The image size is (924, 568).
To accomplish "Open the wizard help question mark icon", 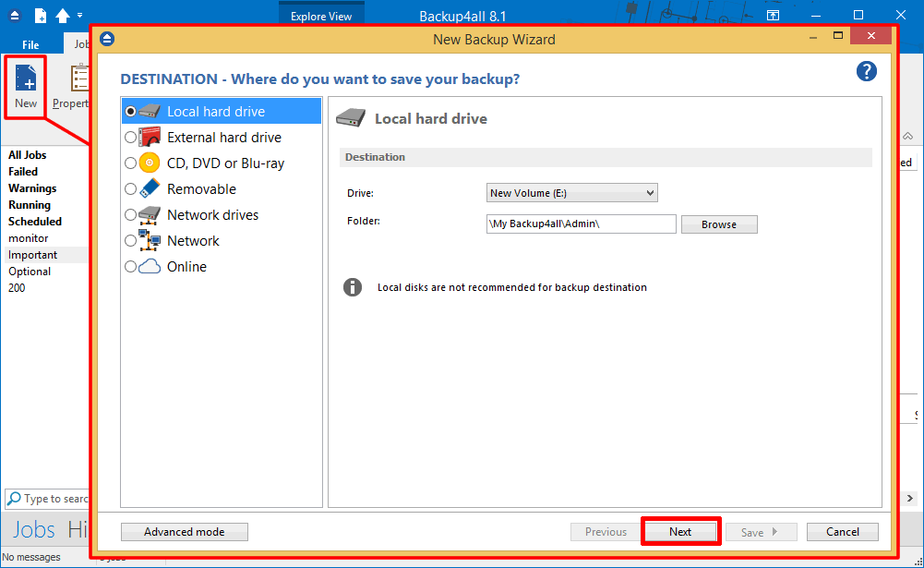I will pos(866,72).
